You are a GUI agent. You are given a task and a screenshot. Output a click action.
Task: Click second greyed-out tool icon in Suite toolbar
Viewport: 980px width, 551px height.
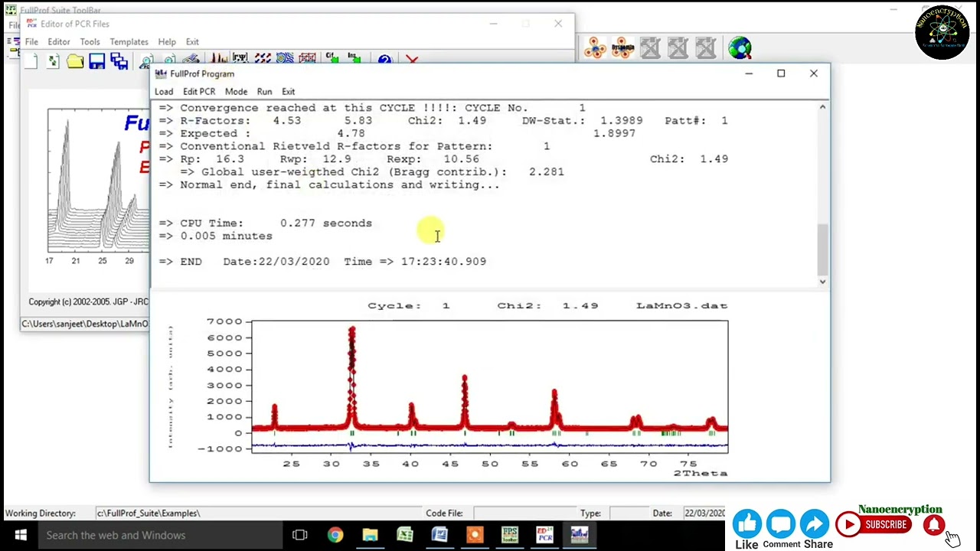point(678,48)
